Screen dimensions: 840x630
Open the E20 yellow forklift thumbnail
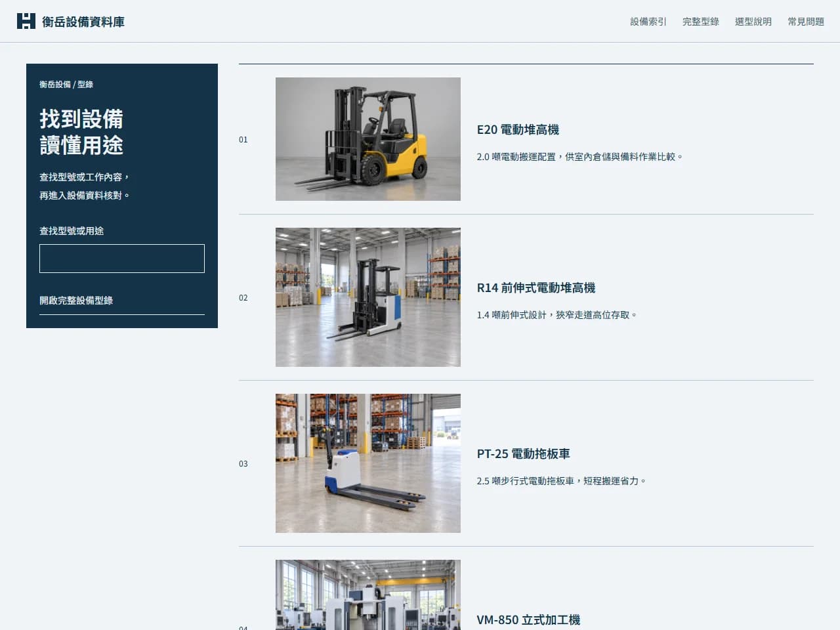[x=368, y=139]
